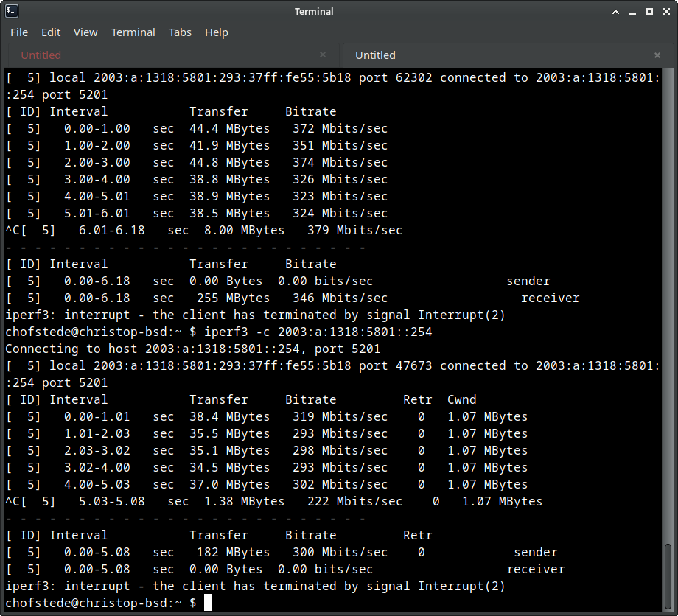Click the window title text "Terminal"
The width and height of the screenshot is (678, 616).
pos(314,11)
